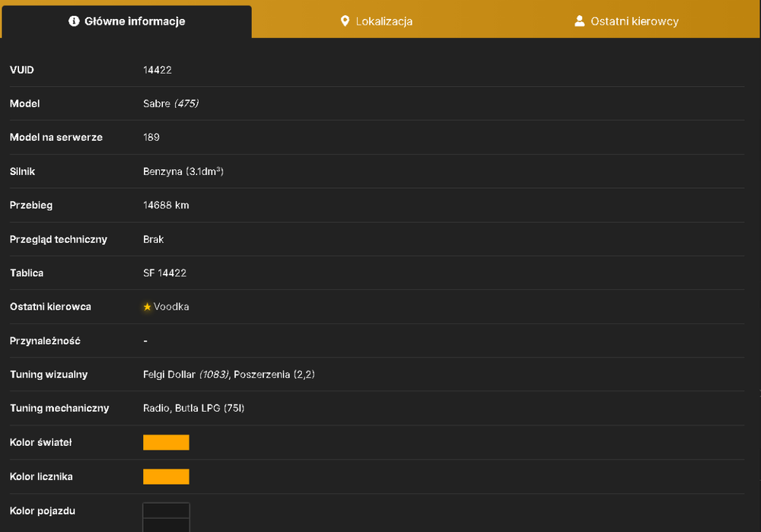Select the mileage value 14688 km
Viewport: 761px width, 532px height.
(x=166, y=205)
